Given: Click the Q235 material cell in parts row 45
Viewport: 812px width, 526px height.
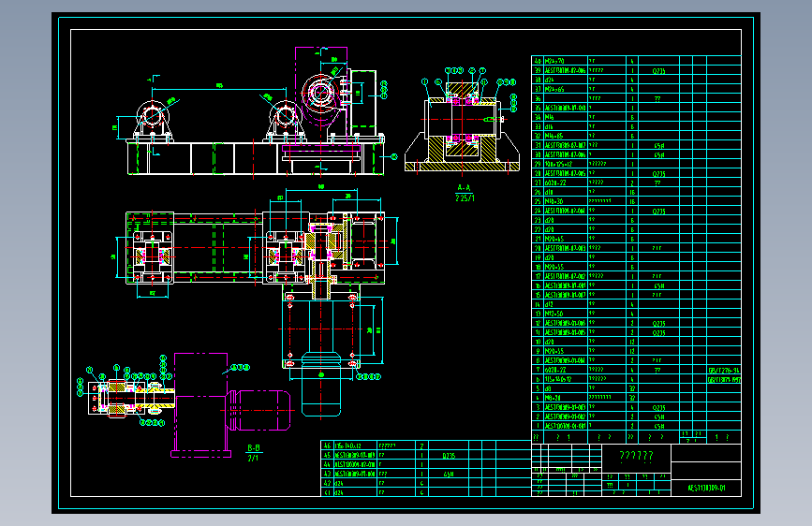Looking at the screenshot, I should pos(449,456).
